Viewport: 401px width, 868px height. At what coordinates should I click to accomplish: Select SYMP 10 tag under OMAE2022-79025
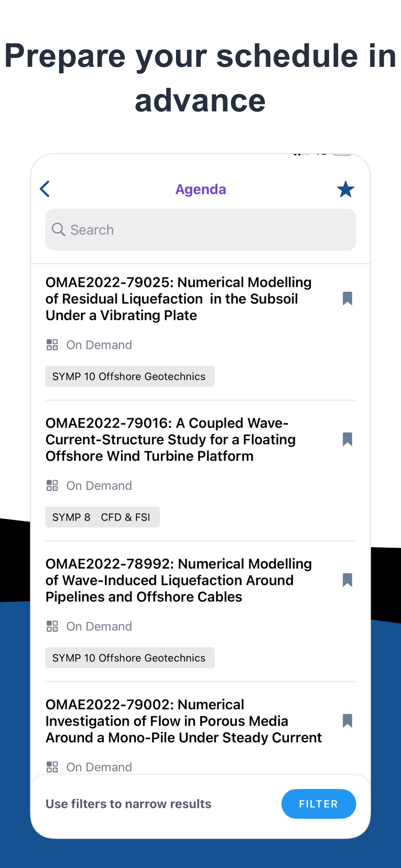[x=130, y=376]
